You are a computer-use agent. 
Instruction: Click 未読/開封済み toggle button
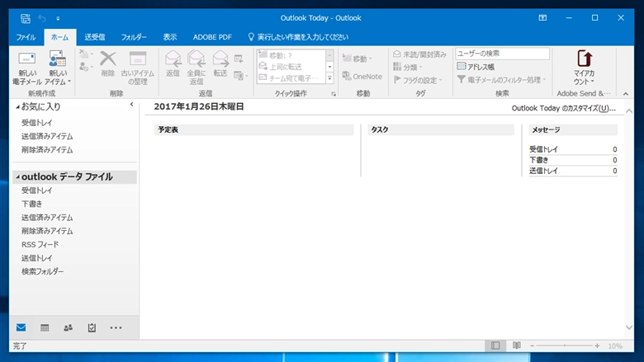419,54
